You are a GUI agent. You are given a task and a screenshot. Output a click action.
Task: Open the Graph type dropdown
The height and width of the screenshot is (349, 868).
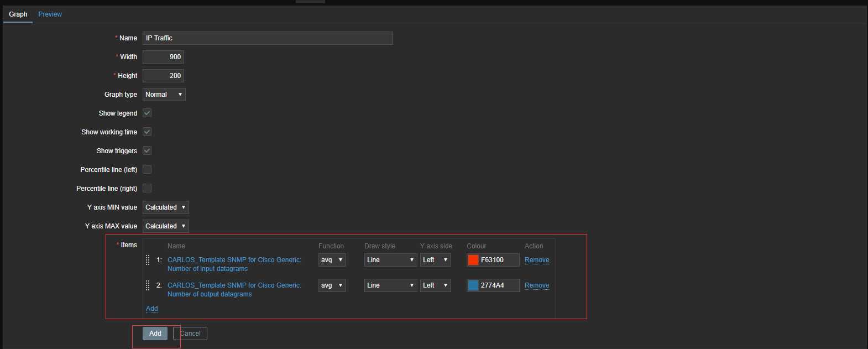(x=164, y=95)
